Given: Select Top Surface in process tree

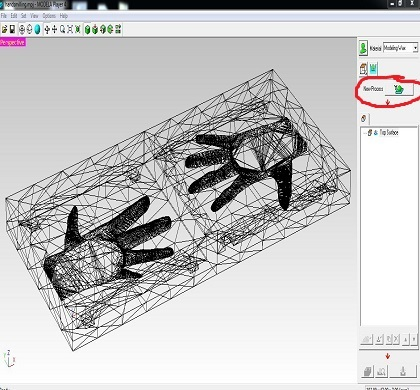Looking at the screenshot, I should pos(389,132).
